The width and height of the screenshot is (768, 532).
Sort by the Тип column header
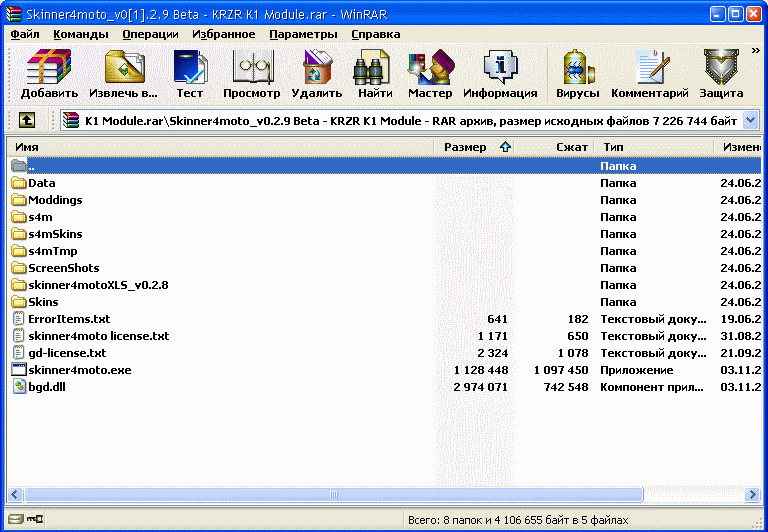click(654, 147)
